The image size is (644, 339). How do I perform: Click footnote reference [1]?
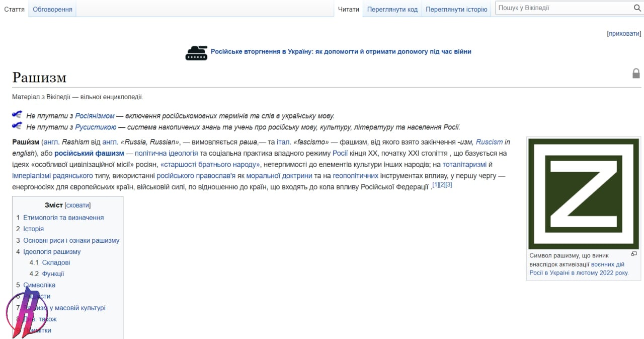[436, 185]
